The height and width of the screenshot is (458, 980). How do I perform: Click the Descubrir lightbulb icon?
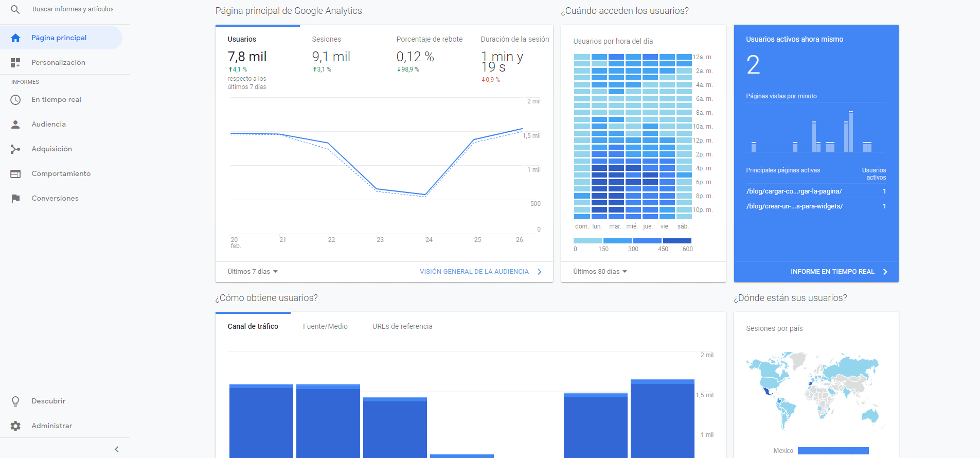[x=15, y=401]
